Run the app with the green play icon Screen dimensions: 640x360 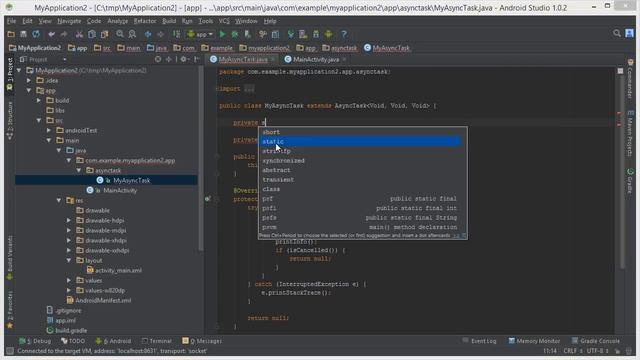(222, 34)
